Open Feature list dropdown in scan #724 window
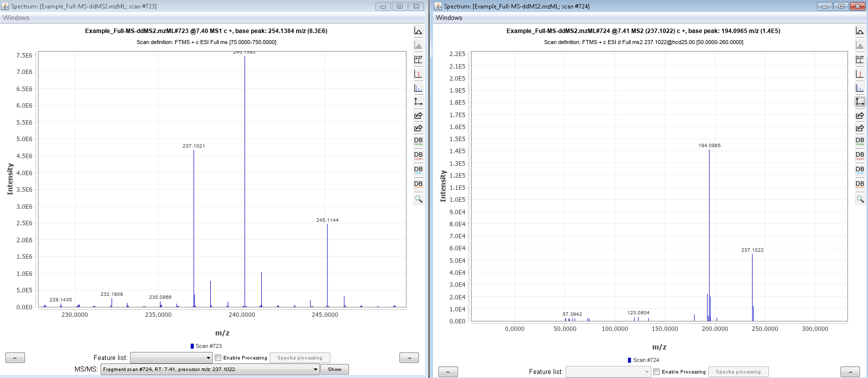The image size is (868, 378). (608, 371)
